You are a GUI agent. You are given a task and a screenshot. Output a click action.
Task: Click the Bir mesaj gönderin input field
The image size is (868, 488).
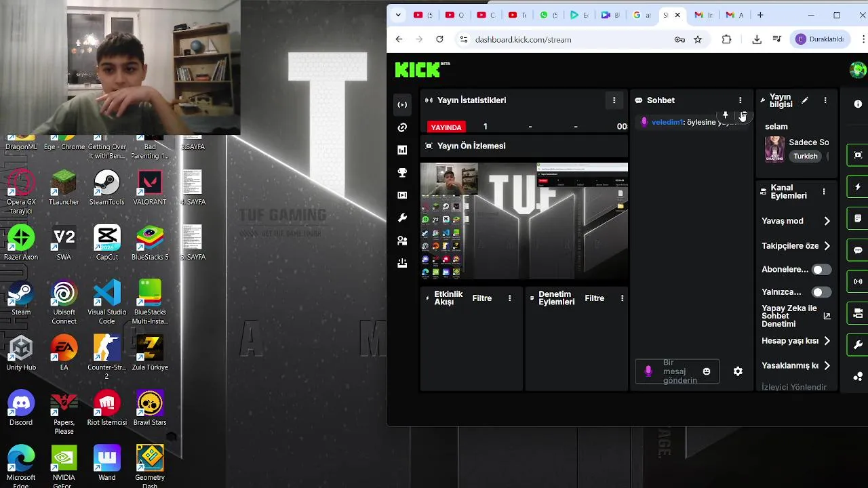point(677,371)
